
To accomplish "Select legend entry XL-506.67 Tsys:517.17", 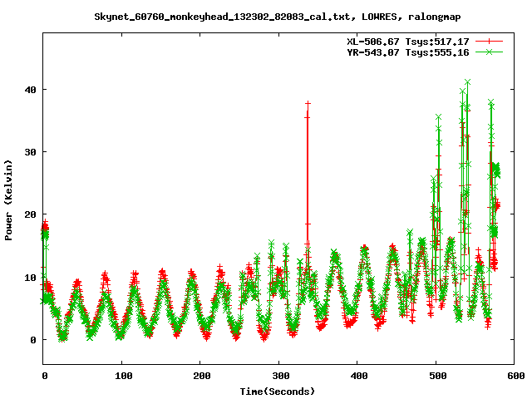I will click(408, 42).
